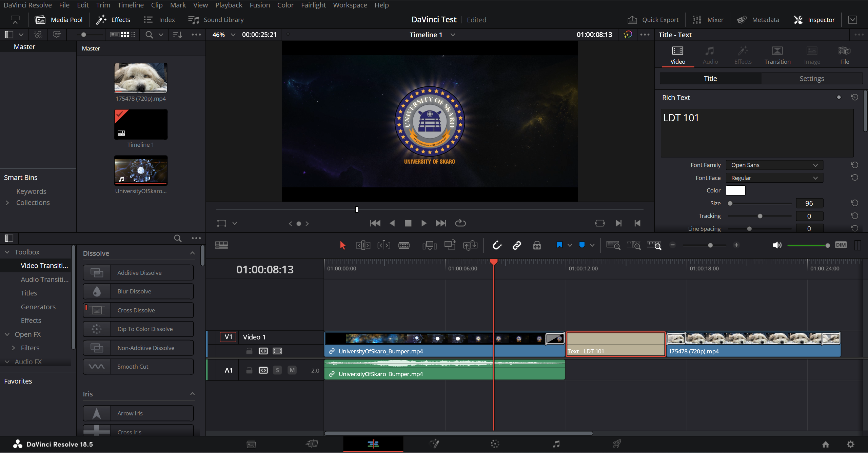Viewport: 868px width, 453px height.
Task: Reset the Font Family parameter
Action: click(854, 165)
